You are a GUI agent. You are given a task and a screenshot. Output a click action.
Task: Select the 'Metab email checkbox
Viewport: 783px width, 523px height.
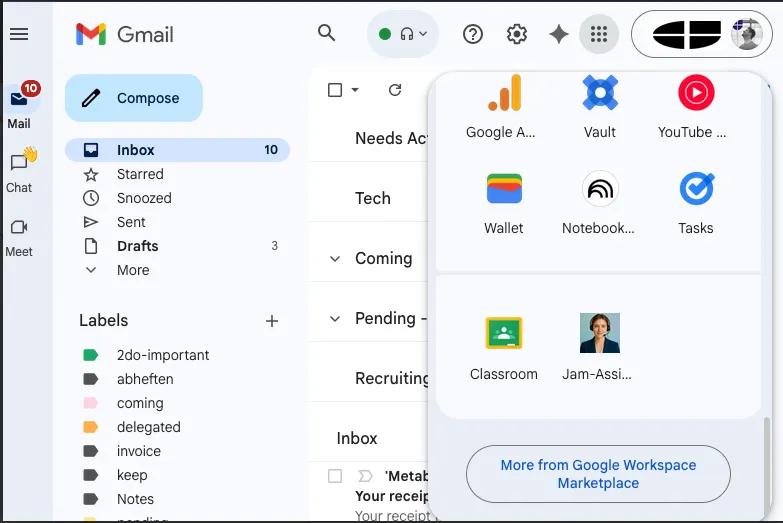335,476
